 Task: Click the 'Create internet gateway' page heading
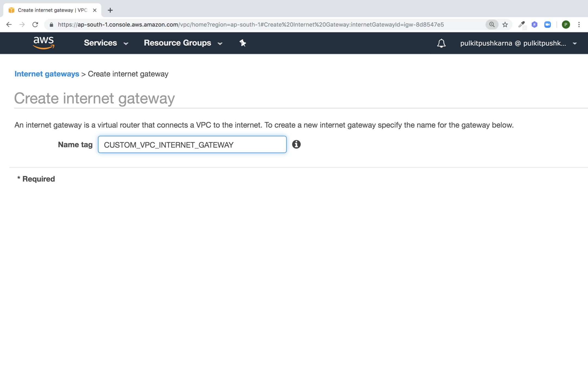click(94, 98)
